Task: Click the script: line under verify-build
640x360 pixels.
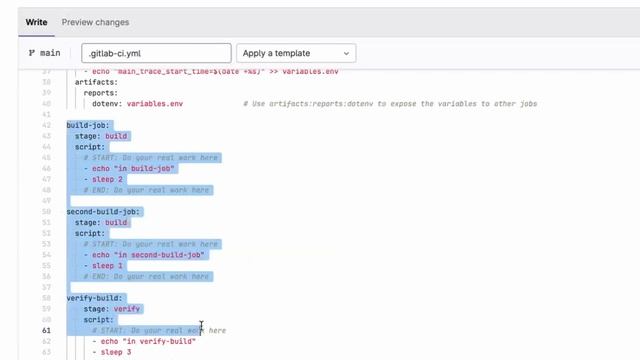Action: coord(98,320)
